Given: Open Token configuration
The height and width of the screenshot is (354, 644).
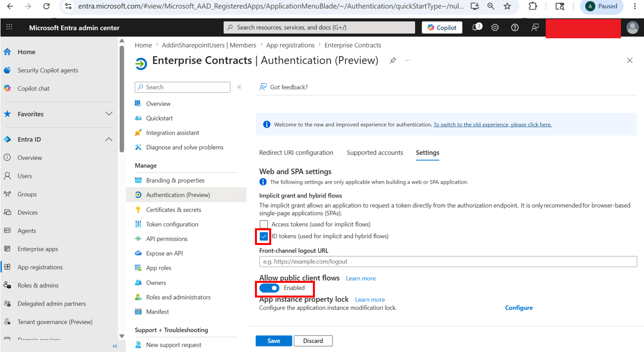Looking at the screenshot, I should [x=172, y=224].
